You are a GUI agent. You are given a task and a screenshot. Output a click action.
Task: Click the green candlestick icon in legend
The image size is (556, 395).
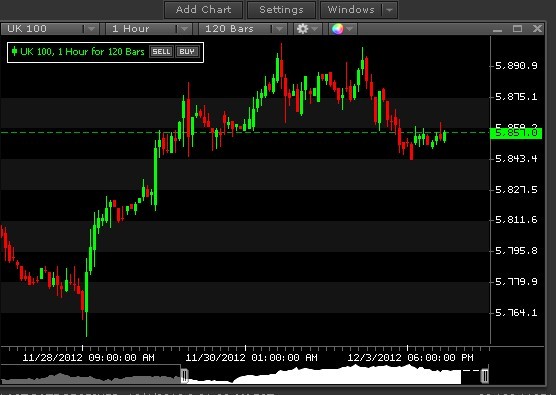[14, 51]
